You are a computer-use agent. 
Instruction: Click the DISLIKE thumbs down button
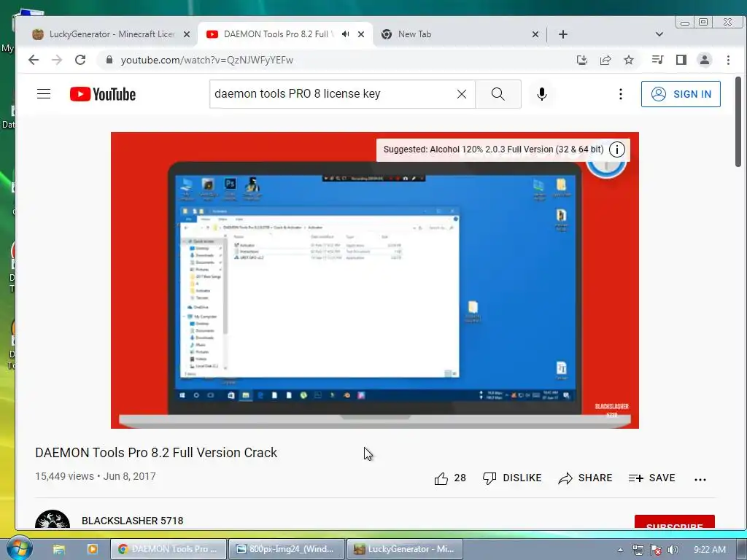click(x=512, y=478)
